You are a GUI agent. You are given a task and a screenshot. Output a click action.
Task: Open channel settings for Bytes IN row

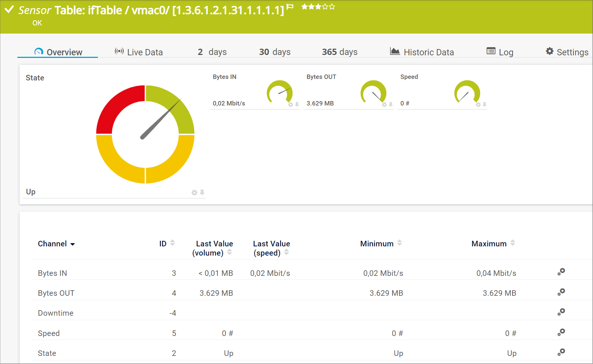pyautogui.click(x=561, y=272)
